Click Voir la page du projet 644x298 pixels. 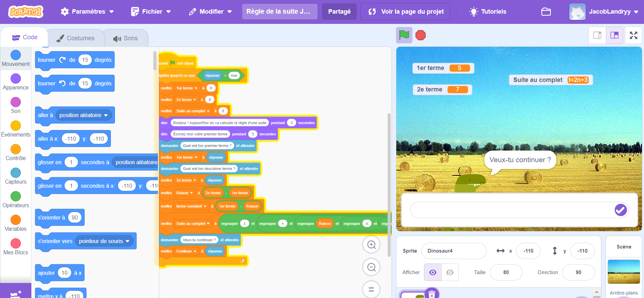406,12
